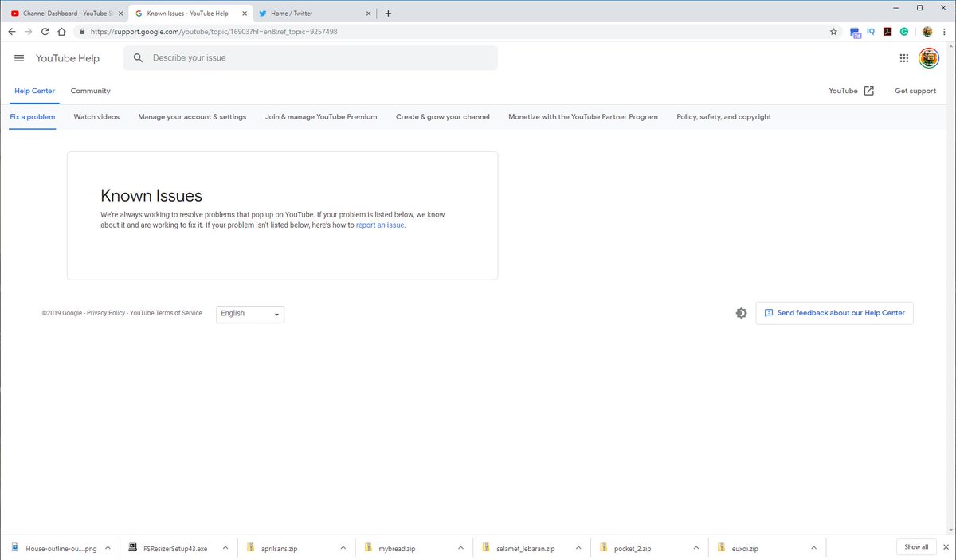Bookmark this page with the star icon

pyautogui.click(x=833, y=32)
